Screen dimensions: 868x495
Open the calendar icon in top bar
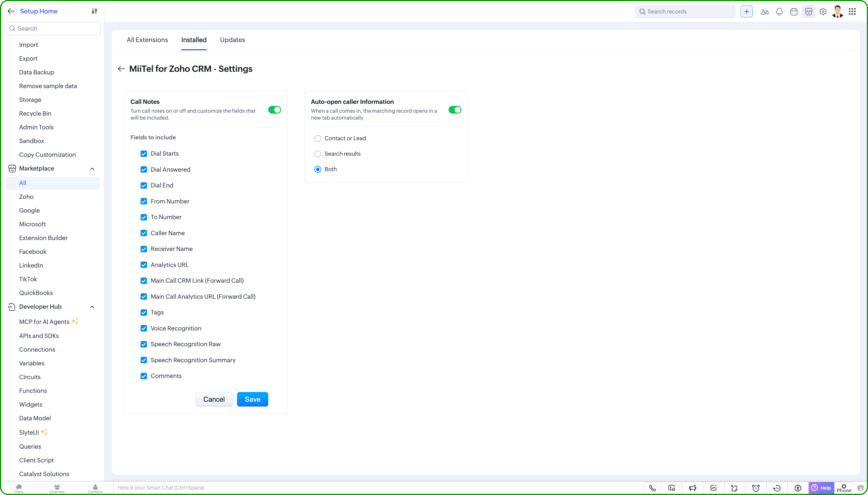tap(794, 11)
